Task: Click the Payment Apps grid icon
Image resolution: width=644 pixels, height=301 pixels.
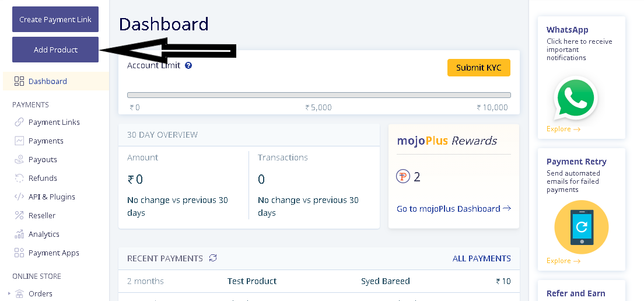Action: click(19, 253)
